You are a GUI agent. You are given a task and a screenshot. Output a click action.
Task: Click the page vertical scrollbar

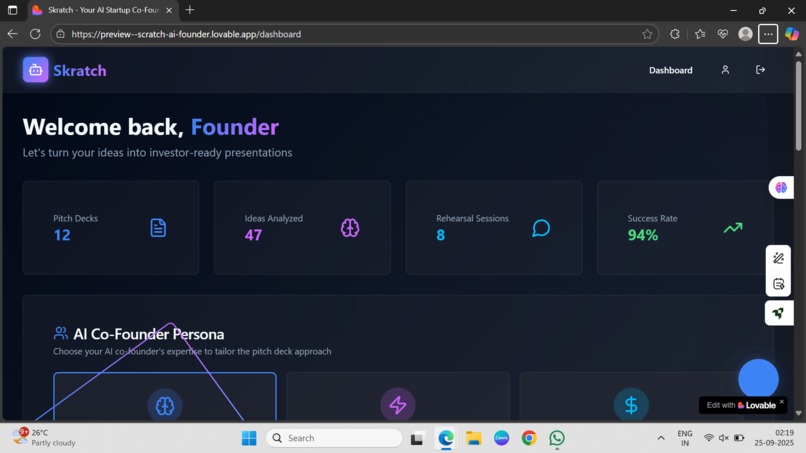(x=798, y=105)
